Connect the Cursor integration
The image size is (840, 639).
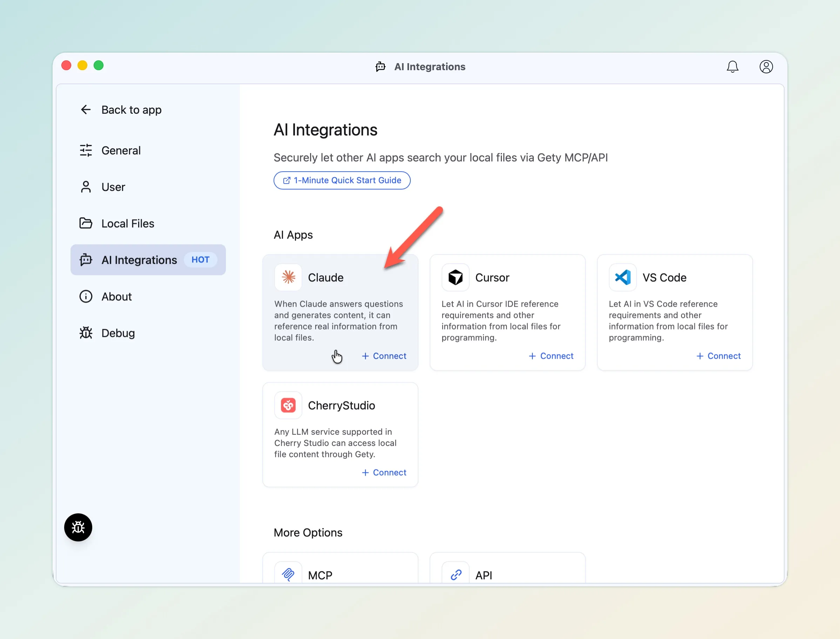click(551, 356)
